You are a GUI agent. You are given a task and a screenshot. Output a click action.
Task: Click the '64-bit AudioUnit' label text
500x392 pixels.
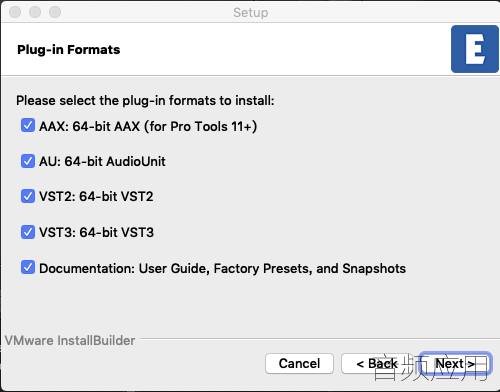click(x=115, y=161)
